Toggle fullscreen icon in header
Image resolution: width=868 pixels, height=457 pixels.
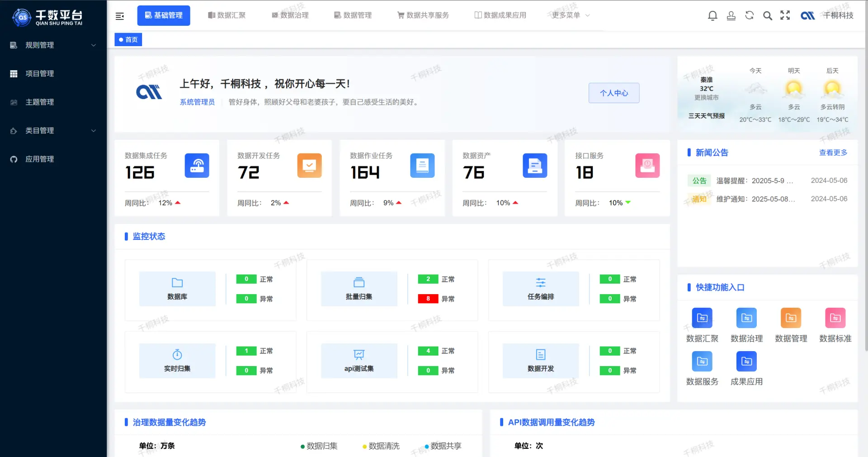pos(785,15)
